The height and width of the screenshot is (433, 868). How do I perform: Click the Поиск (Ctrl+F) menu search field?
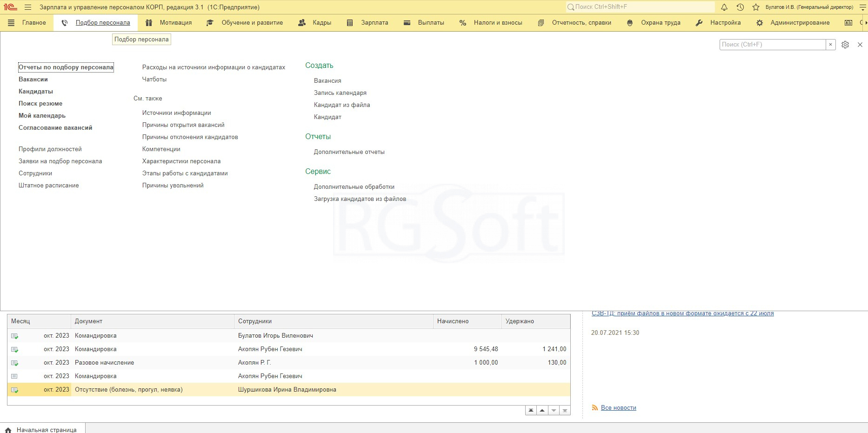[x=772, y=45]
